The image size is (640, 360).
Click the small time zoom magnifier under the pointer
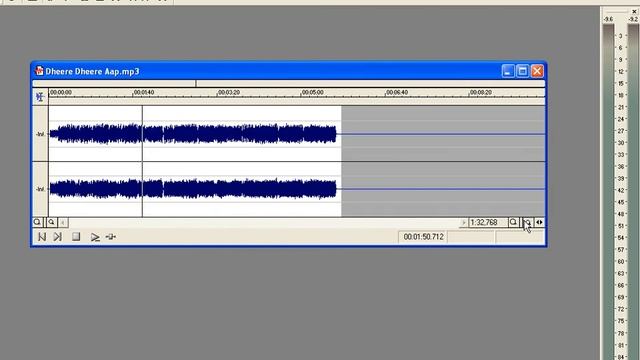pos(527,222)
